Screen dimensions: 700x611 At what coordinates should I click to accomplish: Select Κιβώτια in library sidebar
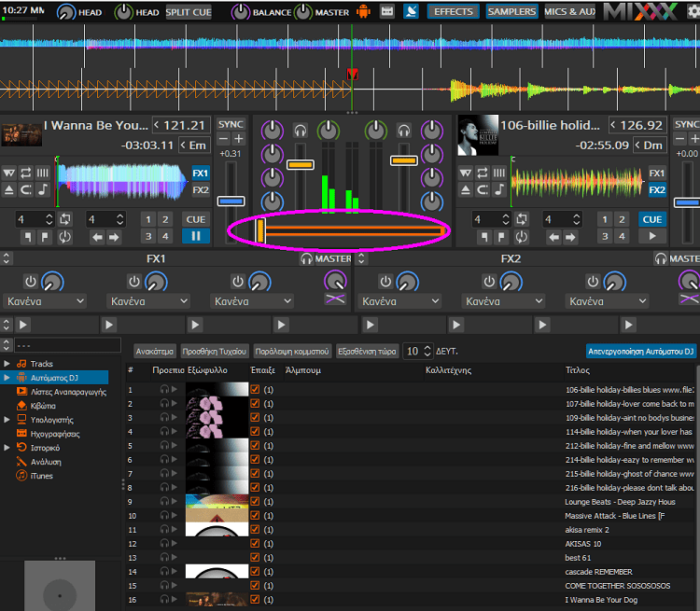coord(43,406)
